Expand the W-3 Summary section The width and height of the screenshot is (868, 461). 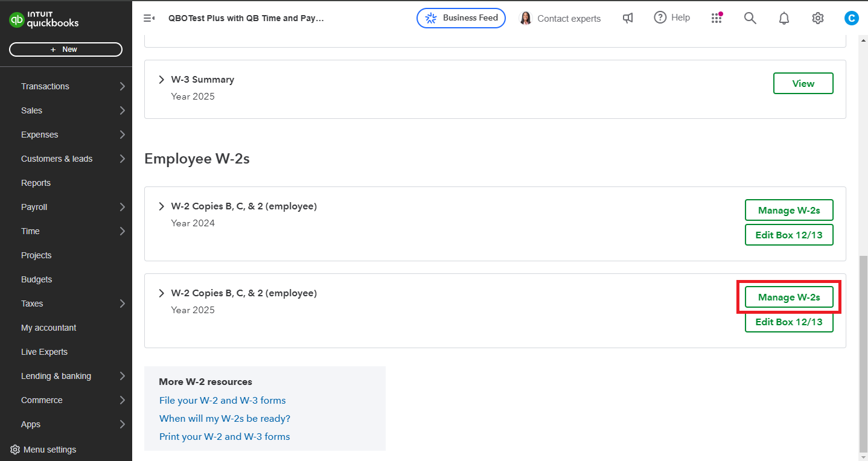(161, 79)
